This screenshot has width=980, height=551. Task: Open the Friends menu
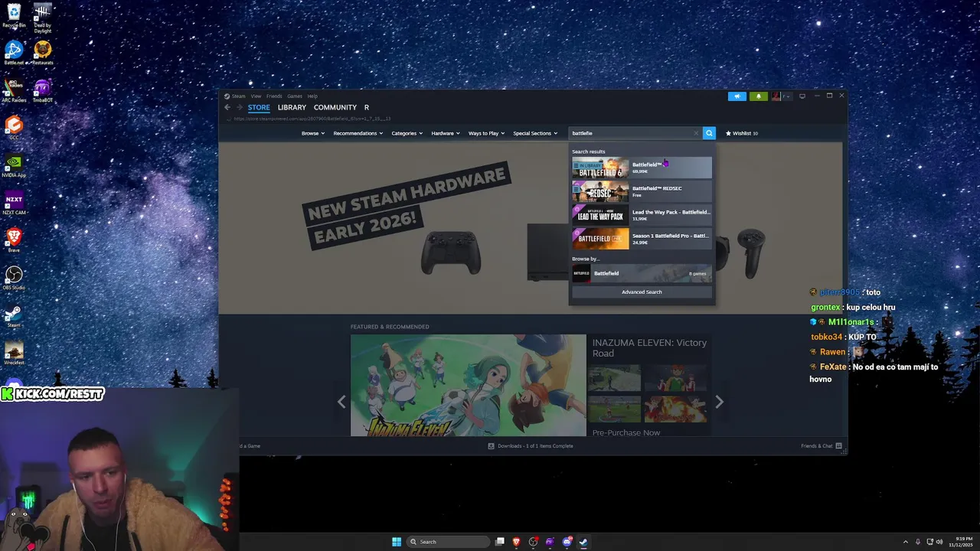[274, 96]
